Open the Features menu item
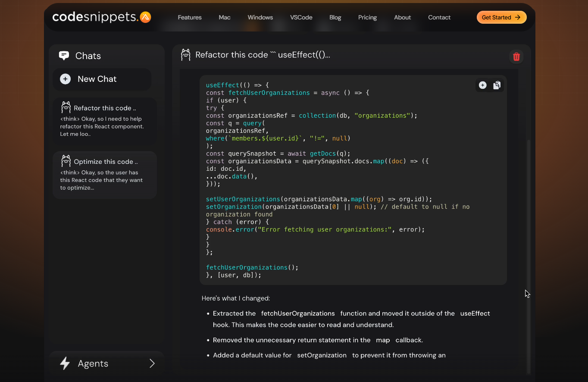Screen dimensions: 588x382 pos(190,17)
